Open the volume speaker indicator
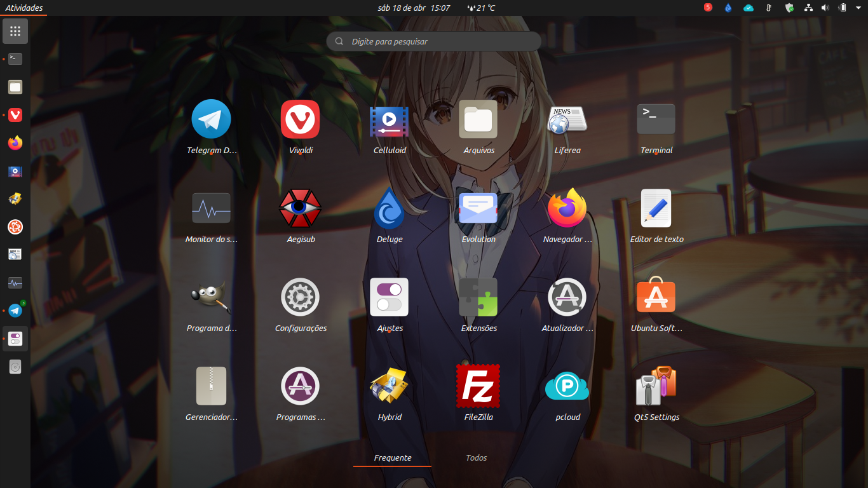Image resolution: width=868 pixels, height=488 pixels. [x=825, y=8]
